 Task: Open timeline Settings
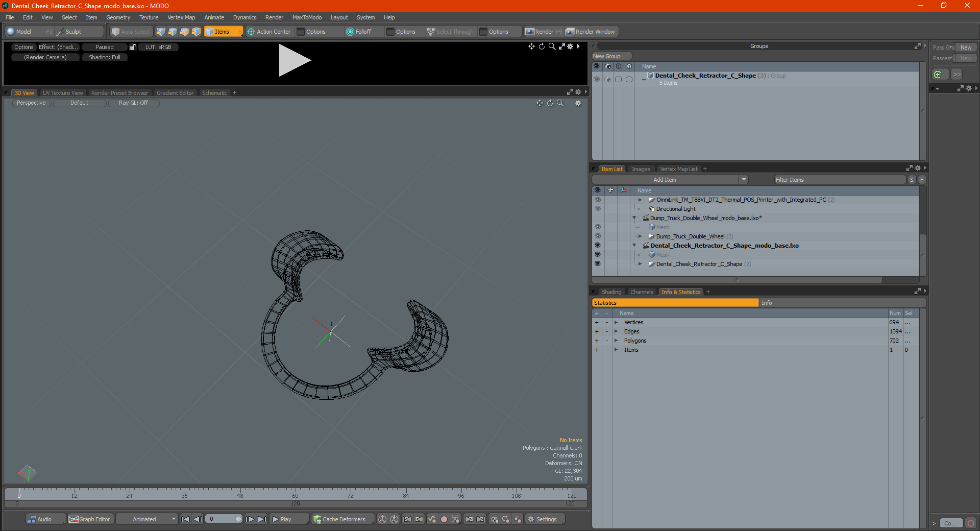pyautogui.click(x=545, y=519)
